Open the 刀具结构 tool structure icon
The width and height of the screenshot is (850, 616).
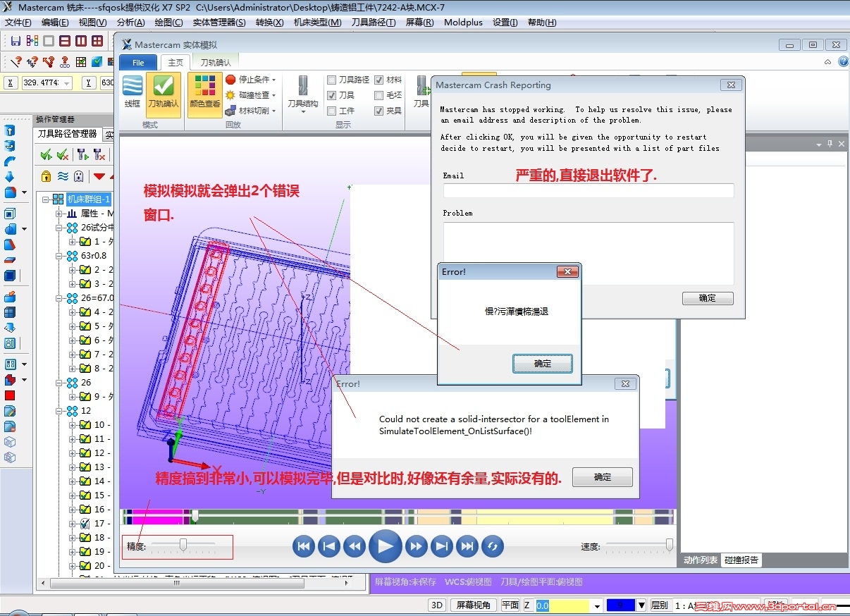pos(302,94)
